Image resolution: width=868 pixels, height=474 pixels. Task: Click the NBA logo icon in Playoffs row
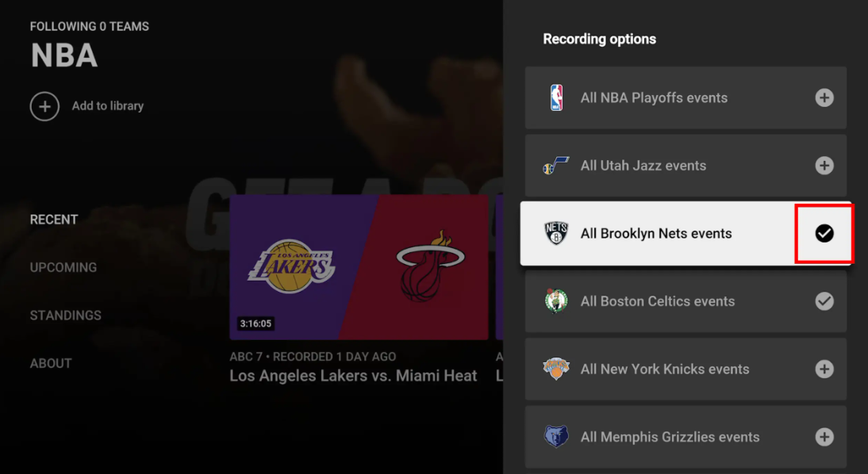coord(556,98)
